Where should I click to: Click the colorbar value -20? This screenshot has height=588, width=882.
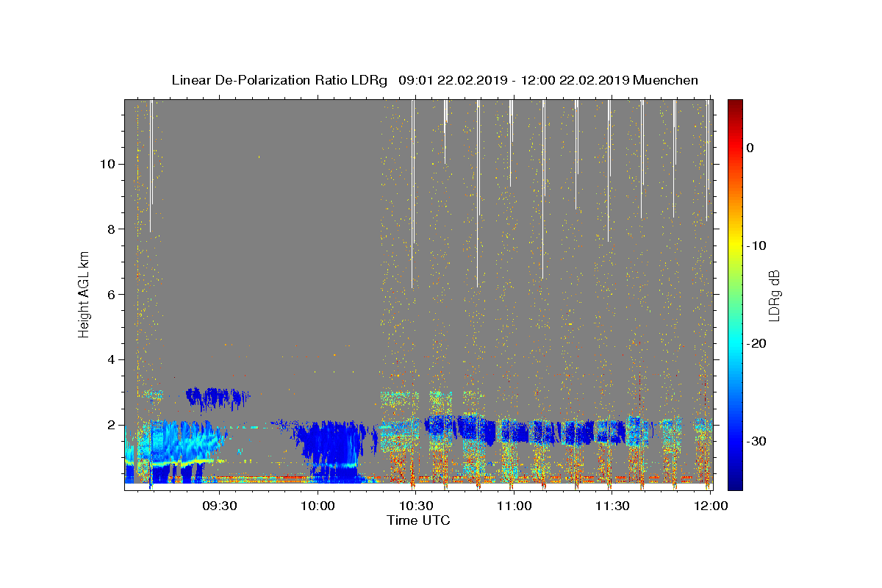point(756,343)
